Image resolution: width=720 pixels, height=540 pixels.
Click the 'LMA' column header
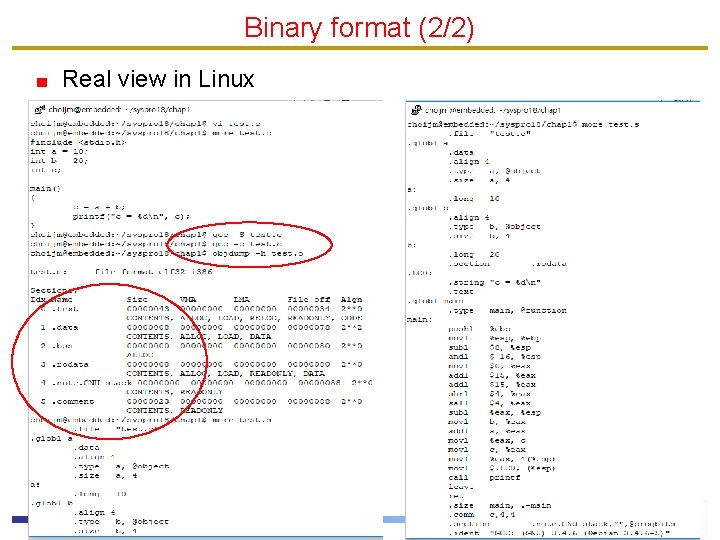(x=242, y=299)
